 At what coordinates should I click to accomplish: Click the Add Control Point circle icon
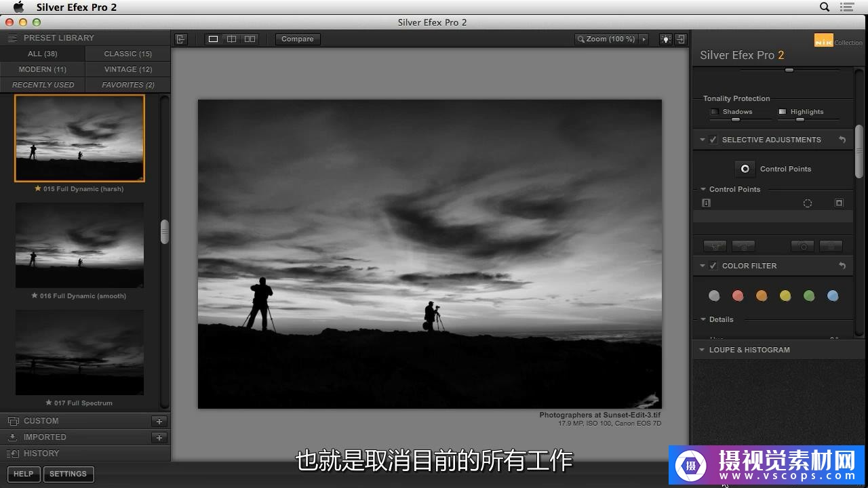coord(745,168)
